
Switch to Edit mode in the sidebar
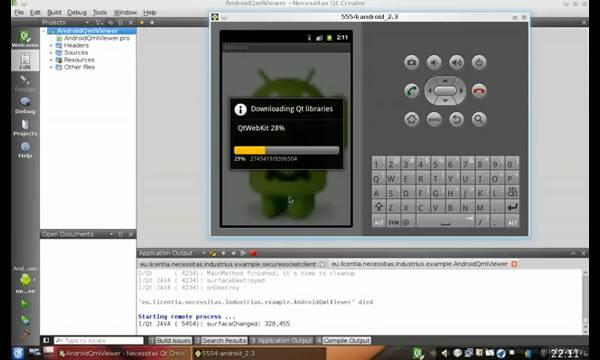click(x=25, y=61)
